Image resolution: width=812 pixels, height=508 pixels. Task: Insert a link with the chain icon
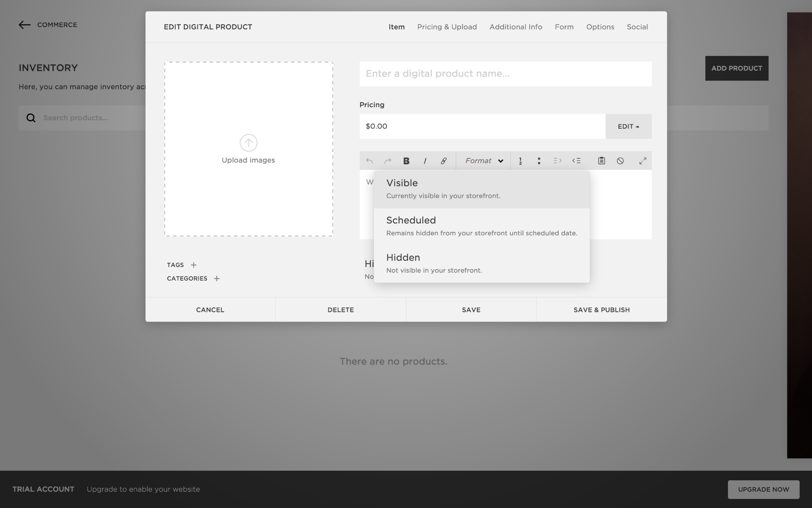tap(443, 161)
